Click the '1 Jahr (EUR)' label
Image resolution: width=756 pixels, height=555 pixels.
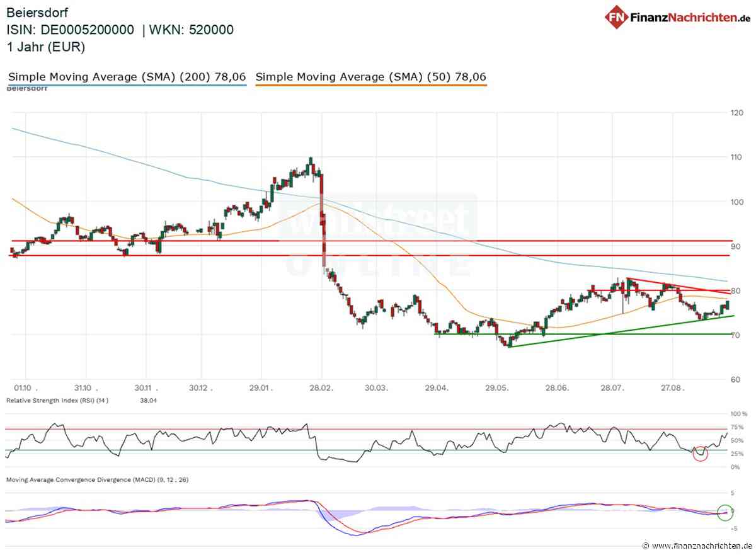[x=45, y=47]
